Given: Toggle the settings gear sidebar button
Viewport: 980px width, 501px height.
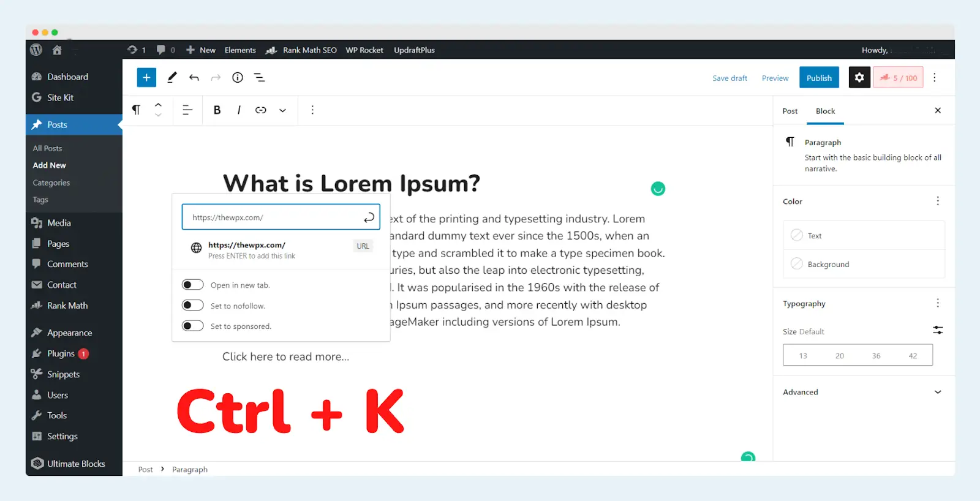Looking at the screenshot, I should click(x=859, y=77).
